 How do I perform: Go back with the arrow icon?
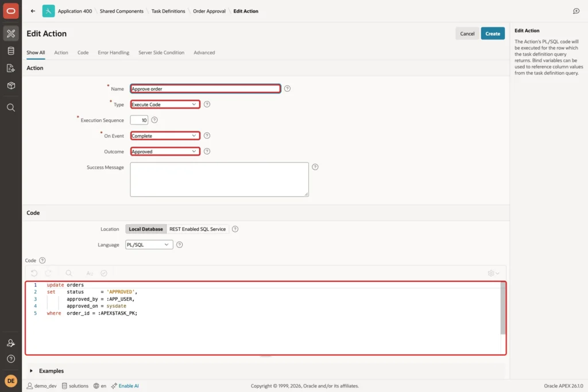click(33, 11)
